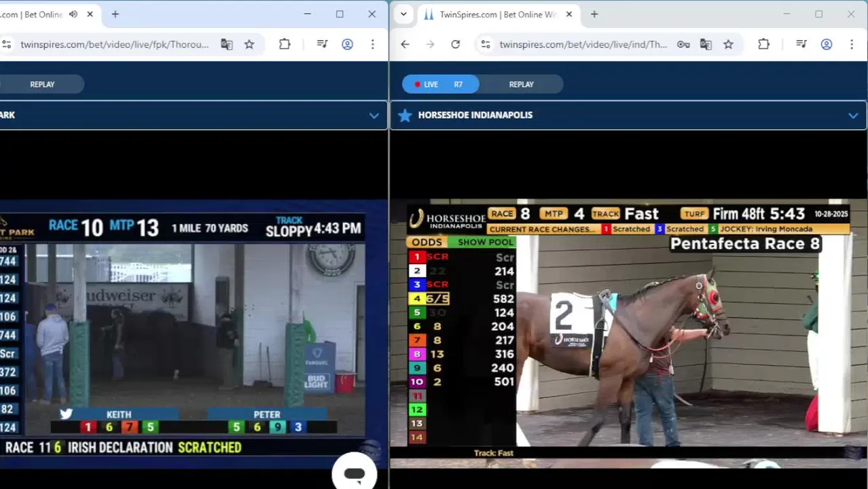Click HORSESHOE INDIANAPOLIS track name
Viewport: 868px width, 489px height.
click(x=475, y=115)
